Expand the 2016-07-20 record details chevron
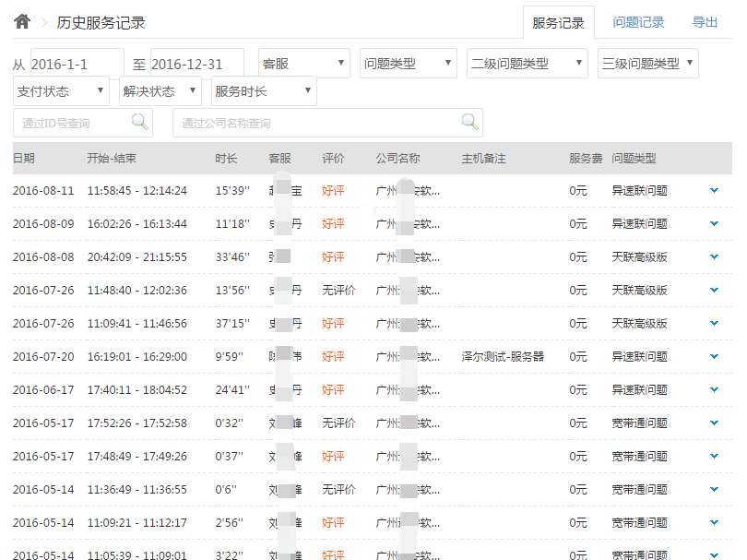 (x=714, y=356)
